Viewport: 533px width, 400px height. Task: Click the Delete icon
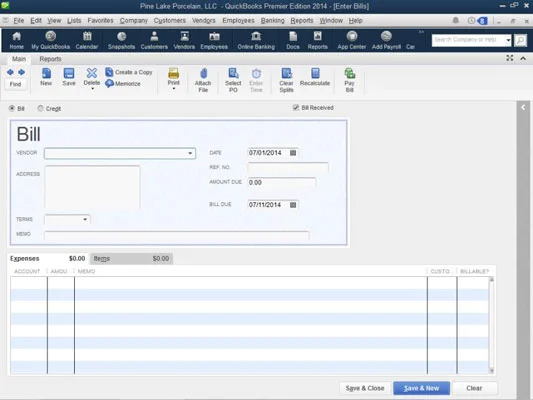click(92, 76)
